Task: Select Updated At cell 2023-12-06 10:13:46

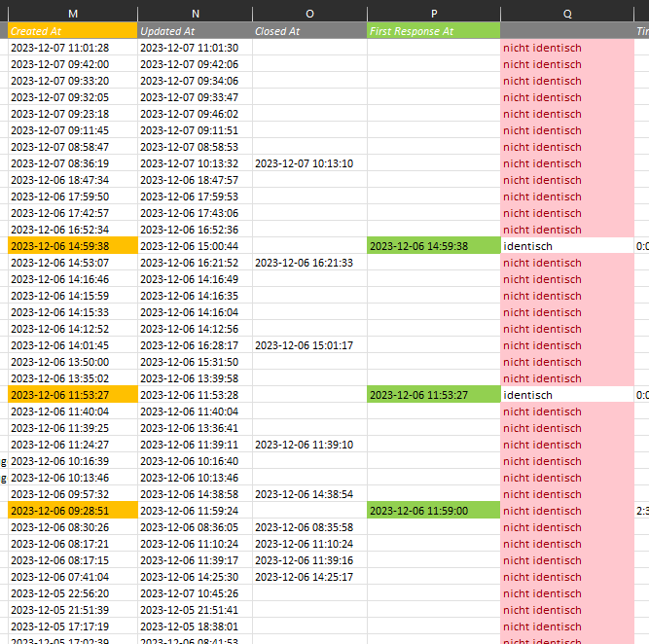Action: point(195,478)
